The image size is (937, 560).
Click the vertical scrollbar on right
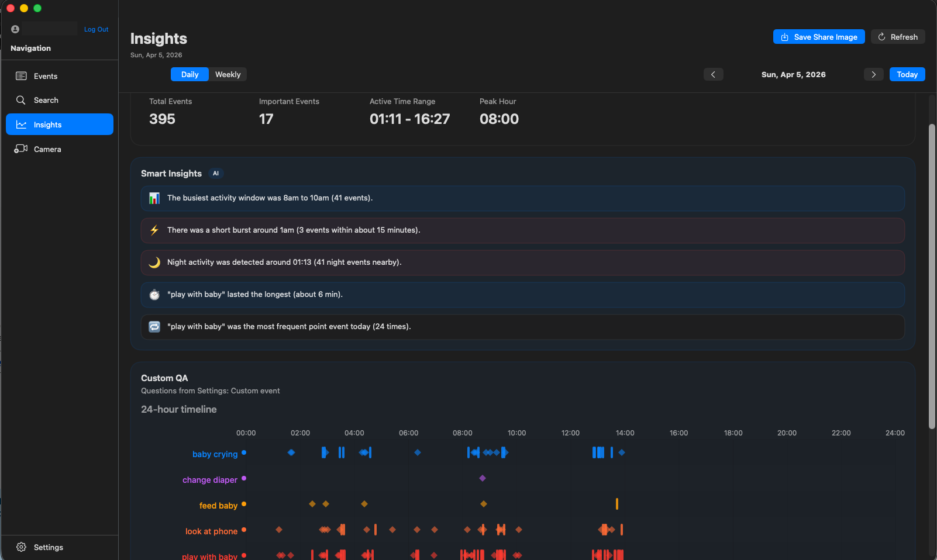(x=932, y=276)
